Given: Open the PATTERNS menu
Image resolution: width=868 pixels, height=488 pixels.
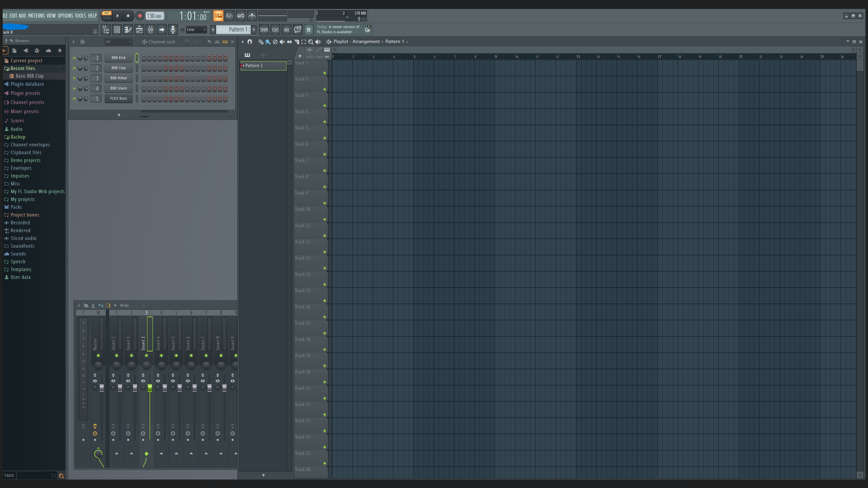Looking at the screenshot, I should pos(36,16).
